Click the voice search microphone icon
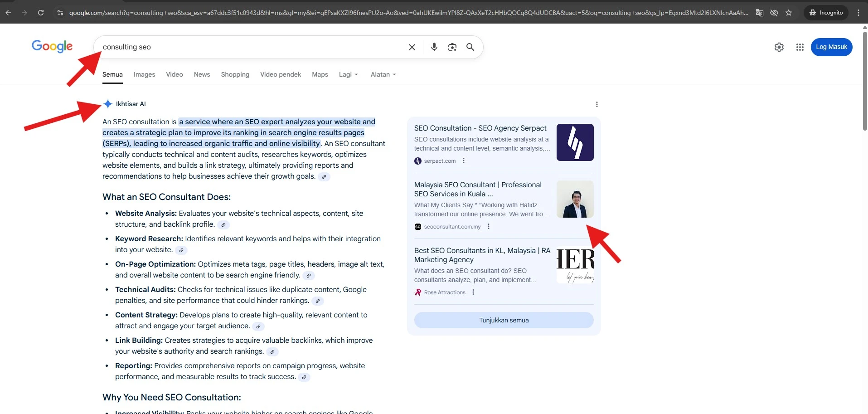 [434, 47]
